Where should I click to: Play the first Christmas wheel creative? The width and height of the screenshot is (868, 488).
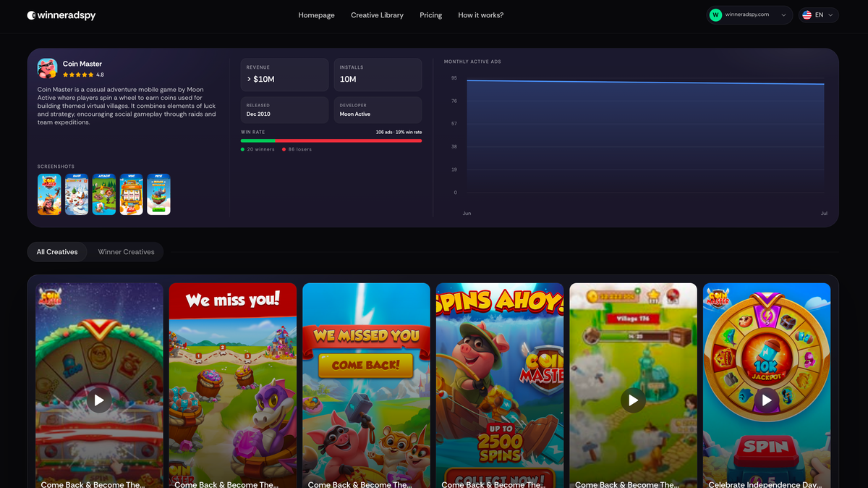(x=99, y=400)
